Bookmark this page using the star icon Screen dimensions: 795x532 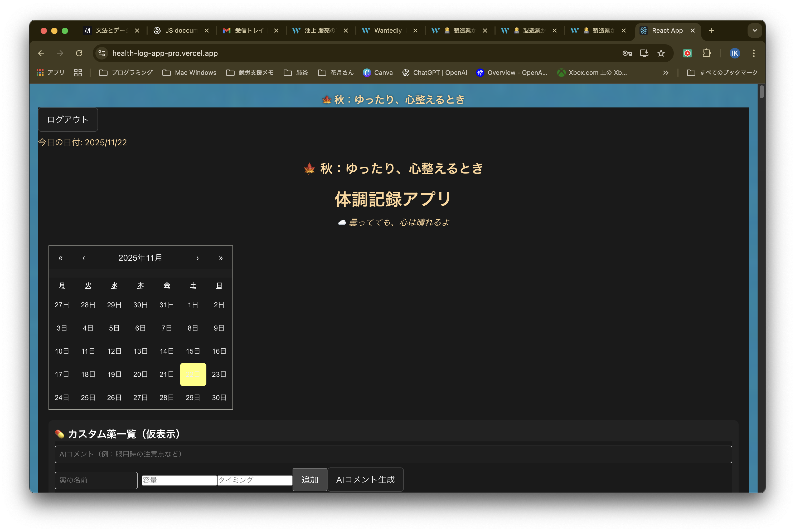click(661, 53)
